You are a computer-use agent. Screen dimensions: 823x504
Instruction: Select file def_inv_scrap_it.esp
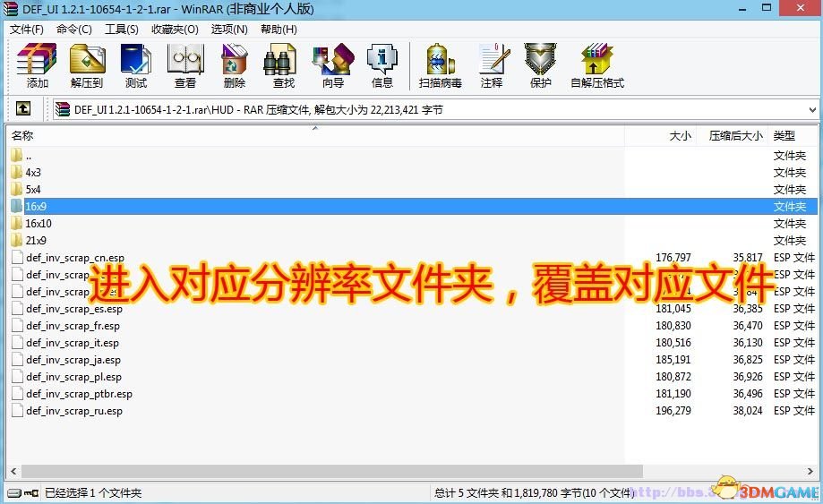click(414, 343)
